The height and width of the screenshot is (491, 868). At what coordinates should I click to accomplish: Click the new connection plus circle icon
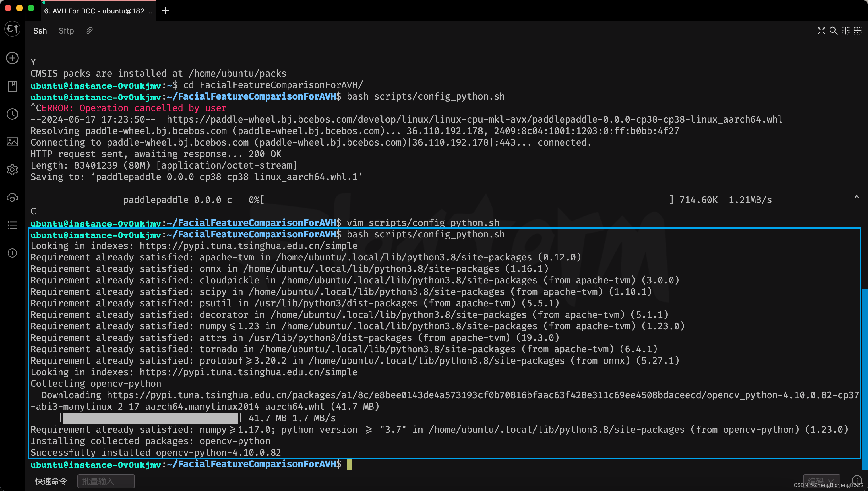[12, 58]
